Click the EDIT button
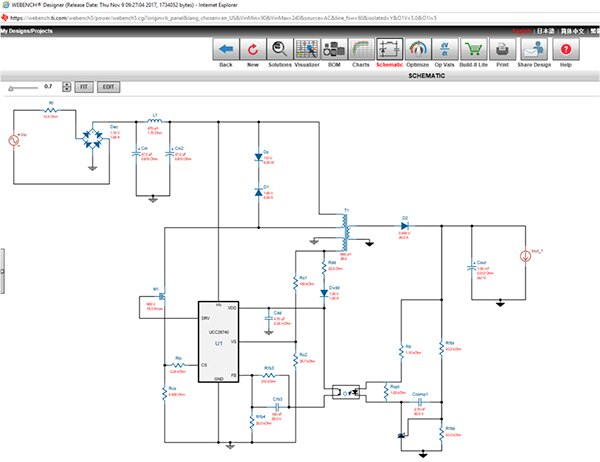 click(x=108, y=87)
